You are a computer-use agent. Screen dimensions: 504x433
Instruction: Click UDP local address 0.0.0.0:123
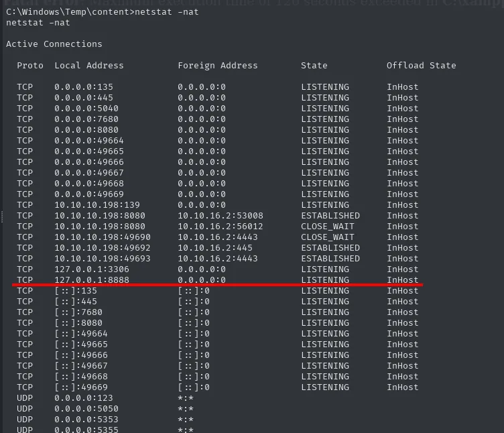tap(84, 398)
